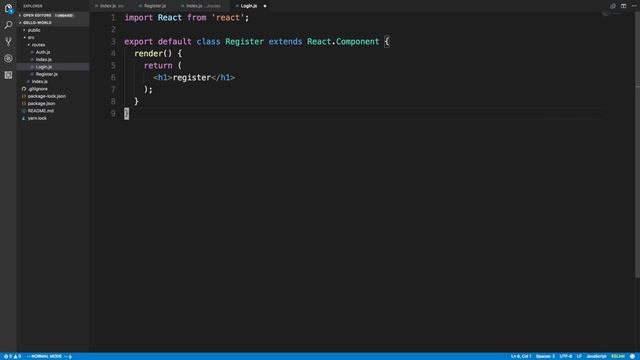Click the import keyword on line 1

(x=138, y=18)
